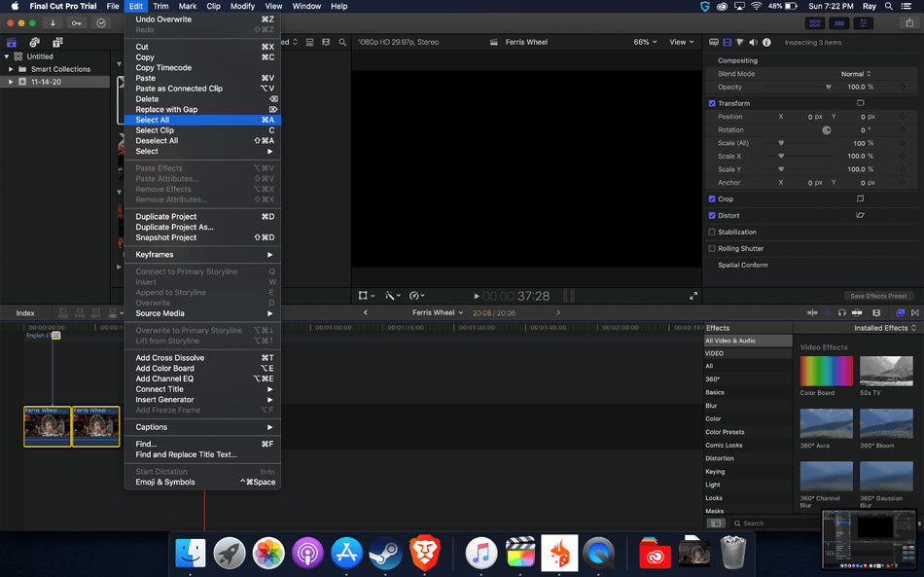The image size is (924, 577).
Task: Choose Add Cross Dissolve menu item
Action: (x=202, y=358)
